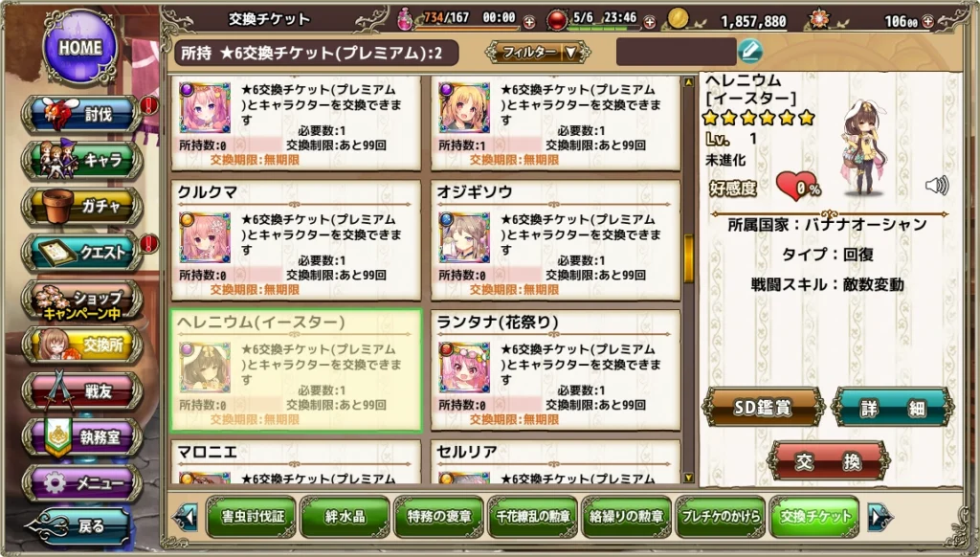Switch to the 害虫討伐証 tab
The width and height of the screenshot is (980, 557).
(x=252, y=517)
